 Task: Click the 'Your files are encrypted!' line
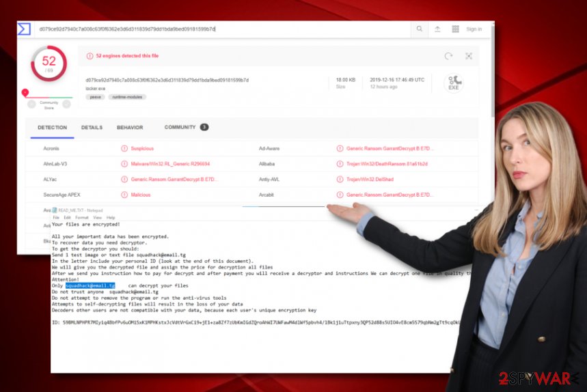point(85,225)
